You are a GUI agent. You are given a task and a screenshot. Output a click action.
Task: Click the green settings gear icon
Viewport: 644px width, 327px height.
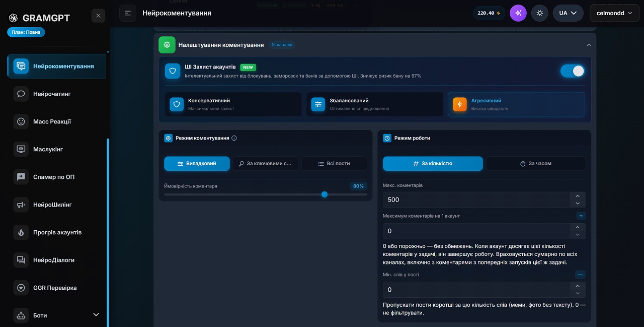point(167,45)
